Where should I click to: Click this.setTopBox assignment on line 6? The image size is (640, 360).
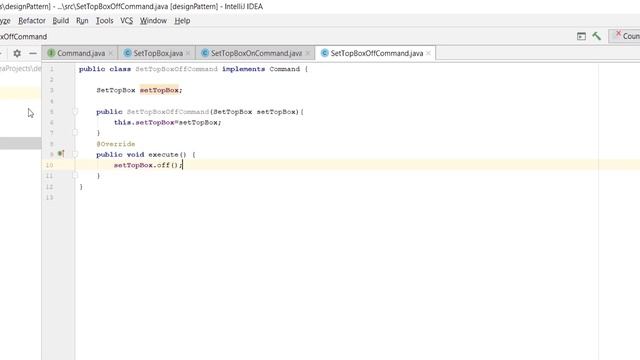(167, 122)
